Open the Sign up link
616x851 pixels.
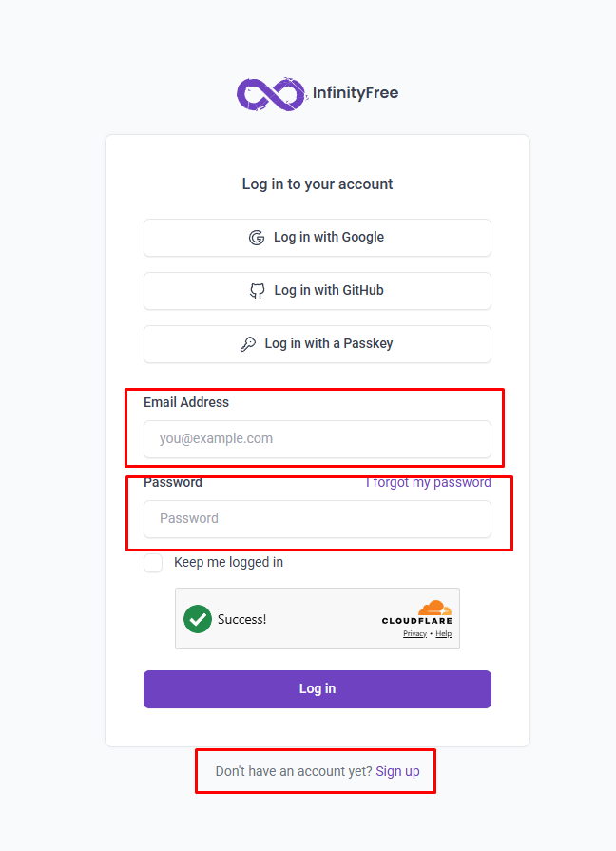pos(397,771)
